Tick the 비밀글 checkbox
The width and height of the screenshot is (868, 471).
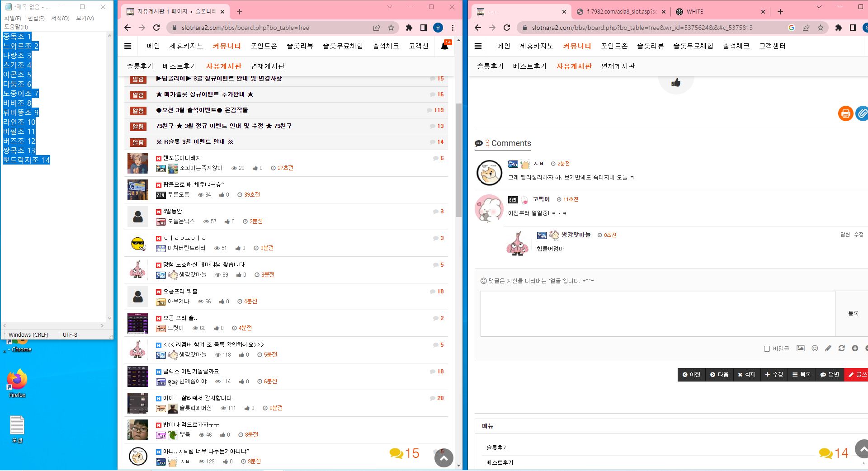pyautogui.click(x=767, y=349)
